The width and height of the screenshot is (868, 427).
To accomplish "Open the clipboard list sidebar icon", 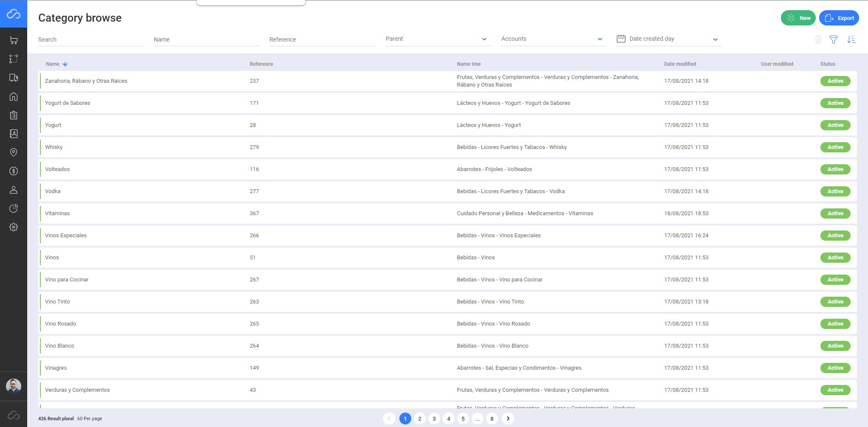I will click(x=14, y=115).
